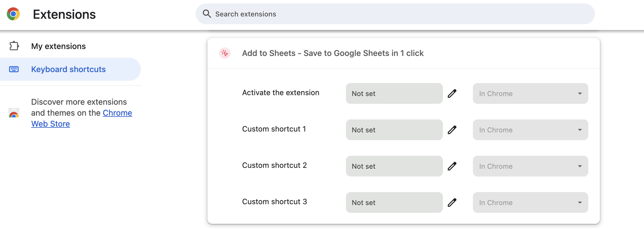Screen dimensions: 644x229
Task: Click the Chrome logo icon
Action: point(13,14)
